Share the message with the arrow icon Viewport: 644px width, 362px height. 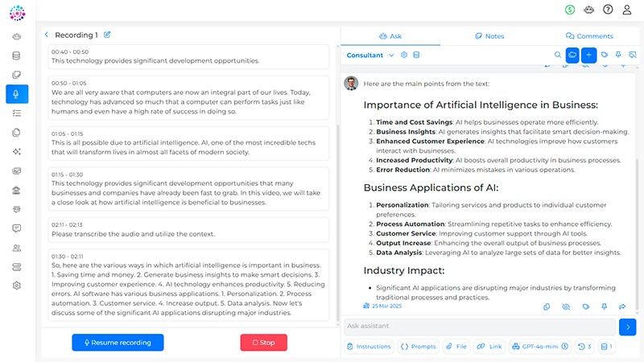point(622,306)
